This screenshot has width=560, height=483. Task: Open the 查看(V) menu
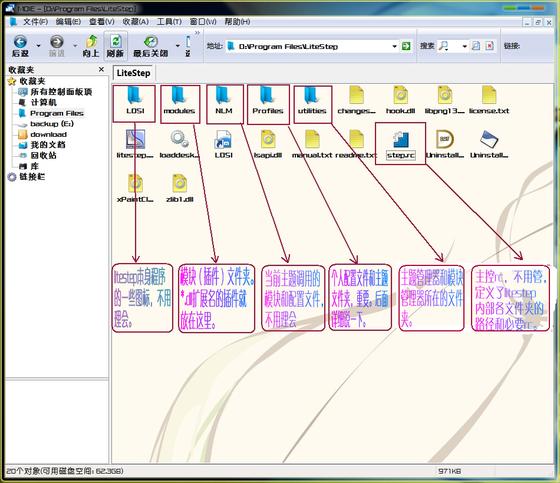coord(101,21)
